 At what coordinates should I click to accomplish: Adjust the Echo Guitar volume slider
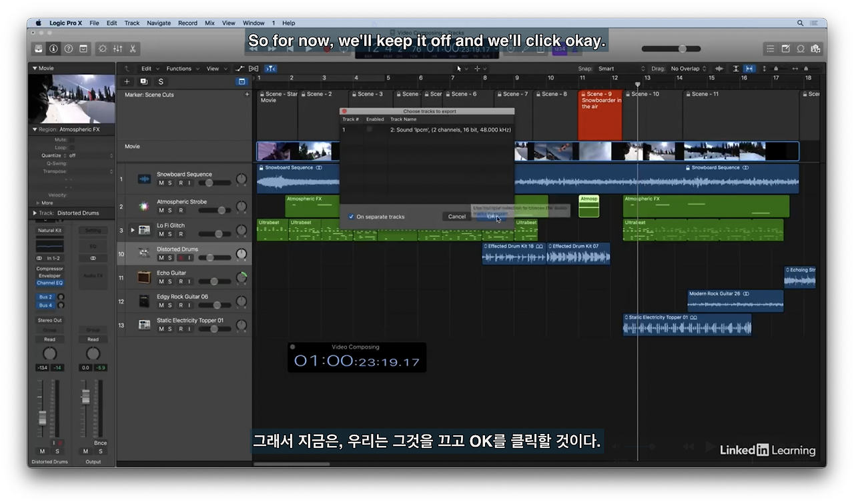click(x=214, y=281)
